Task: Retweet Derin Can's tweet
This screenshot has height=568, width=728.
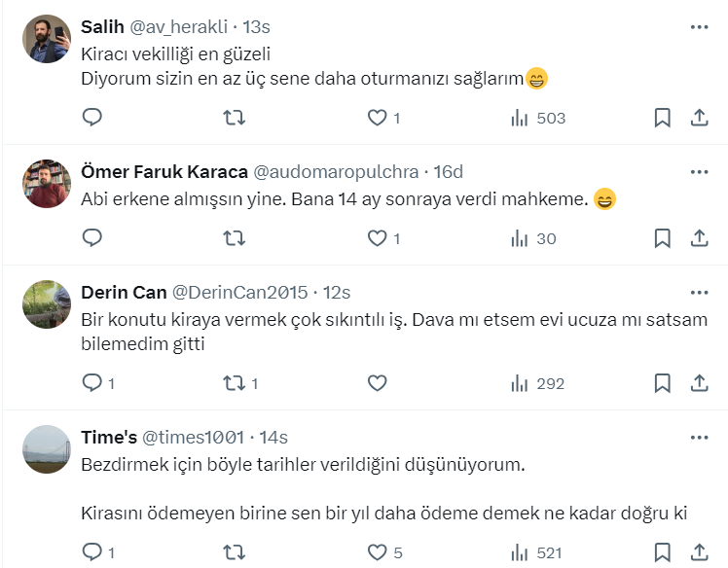Action: (235, 383)
